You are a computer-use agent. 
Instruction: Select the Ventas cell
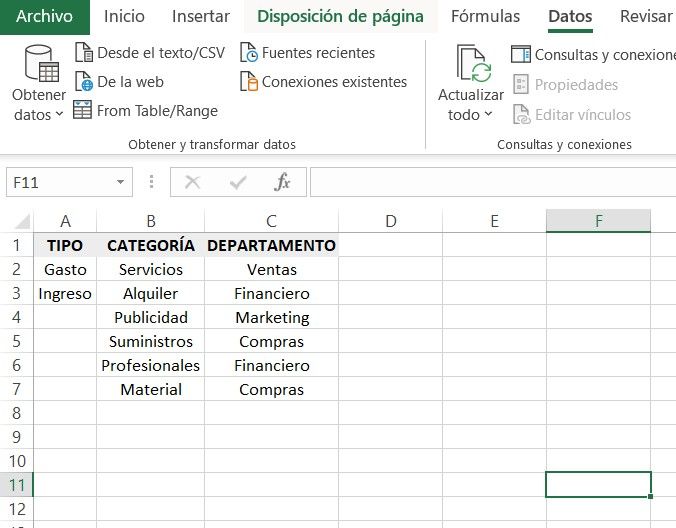click(271, 269)
